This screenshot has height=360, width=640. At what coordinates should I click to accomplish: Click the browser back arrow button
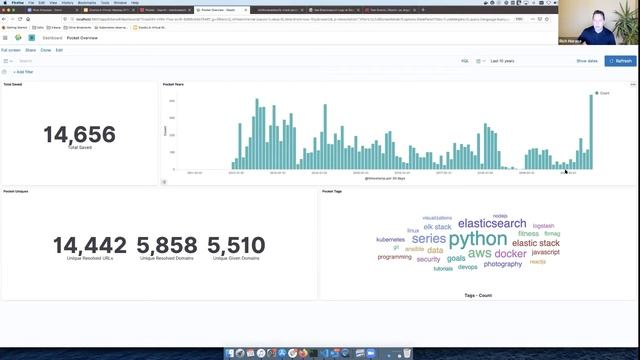pyautogui.click(x=4, y=19)
